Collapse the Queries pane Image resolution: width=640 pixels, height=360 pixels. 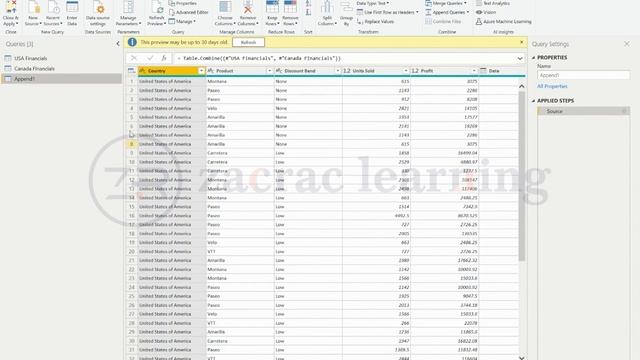click(x=118, y=44)
